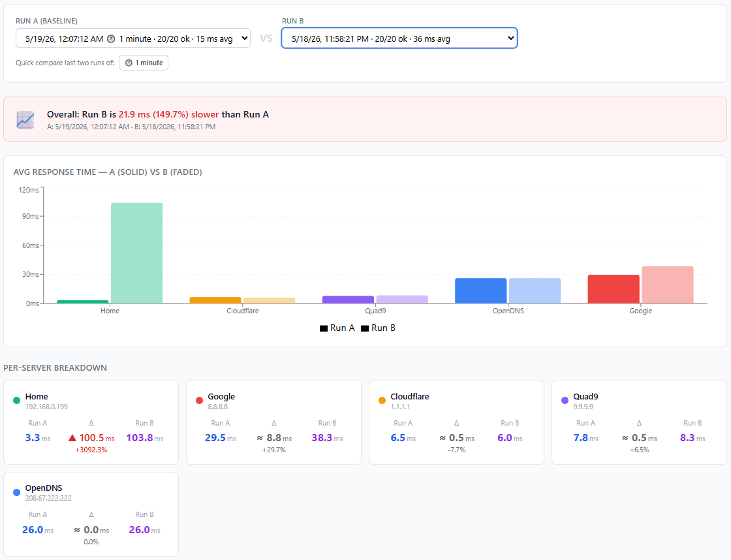Click the Home Run A value 3.3 ms
This screenshot has width=731, height=560.
38,438
